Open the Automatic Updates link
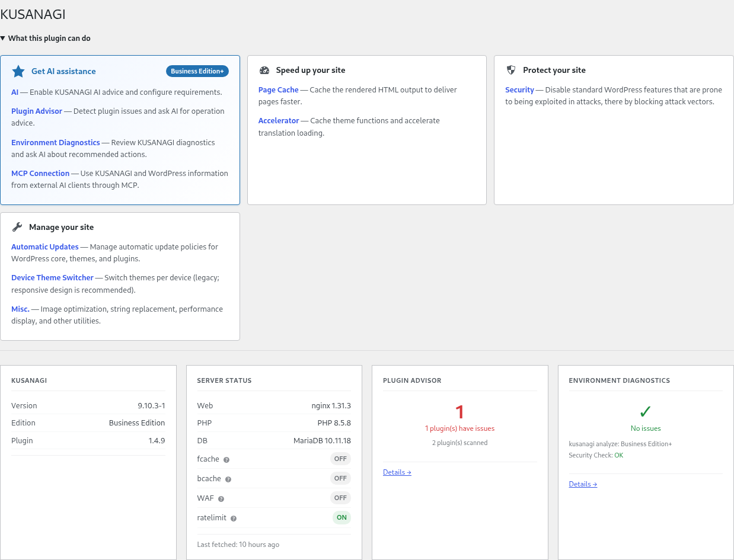Image resolution: width=734 pixels, height=560 pixels. tap(45, 247)
